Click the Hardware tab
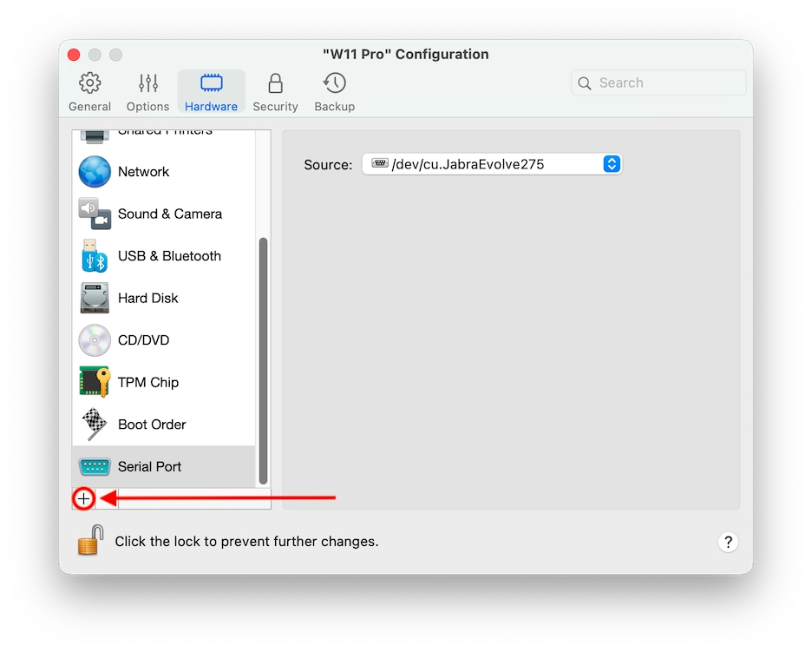 [x=211, y=93]
